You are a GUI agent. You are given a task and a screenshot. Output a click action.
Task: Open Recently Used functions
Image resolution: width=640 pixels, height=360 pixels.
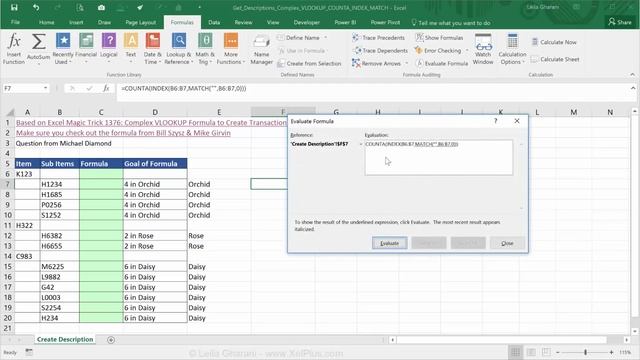click(x=63, y=49)
